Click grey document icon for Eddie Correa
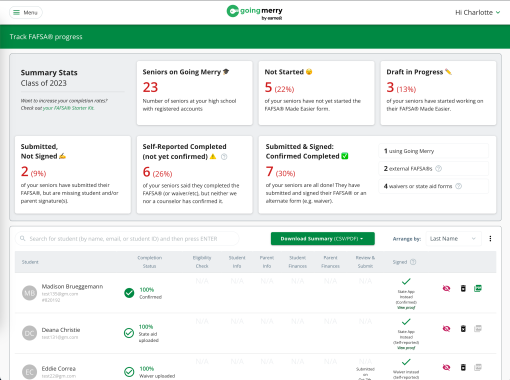The height and width of the screenshot is (380, 510). point(478,367)
